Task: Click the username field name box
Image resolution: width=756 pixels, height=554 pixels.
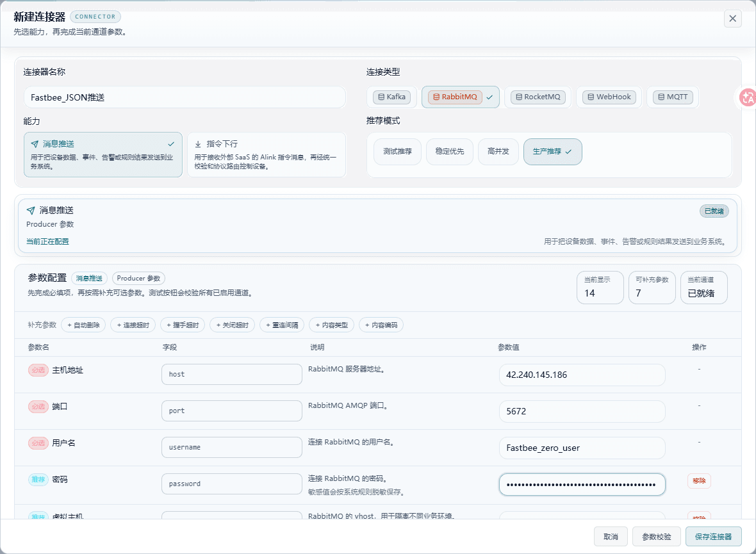Action: pyautogui.click(x=232, y=448)
